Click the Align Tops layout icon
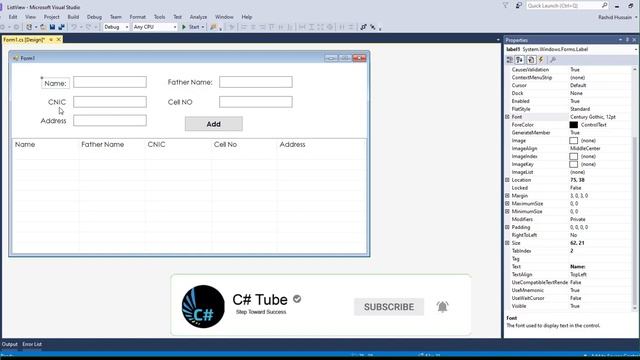The width and height of the screenshot is (640, 360). (x=272, y=27)
